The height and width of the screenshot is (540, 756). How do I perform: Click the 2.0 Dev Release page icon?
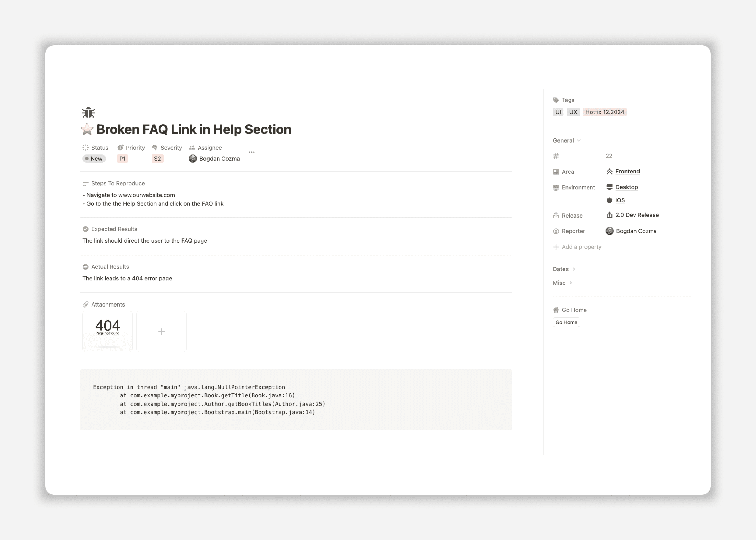609,215
